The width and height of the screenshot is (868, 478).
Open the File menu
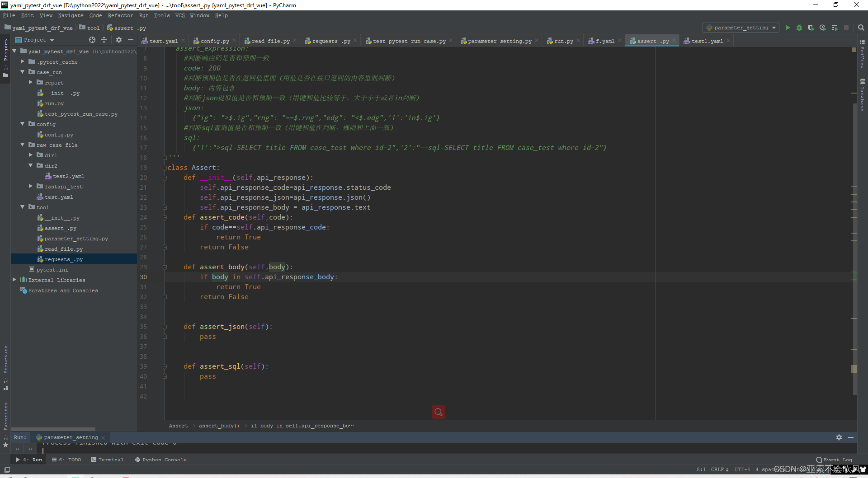[9, 15]
